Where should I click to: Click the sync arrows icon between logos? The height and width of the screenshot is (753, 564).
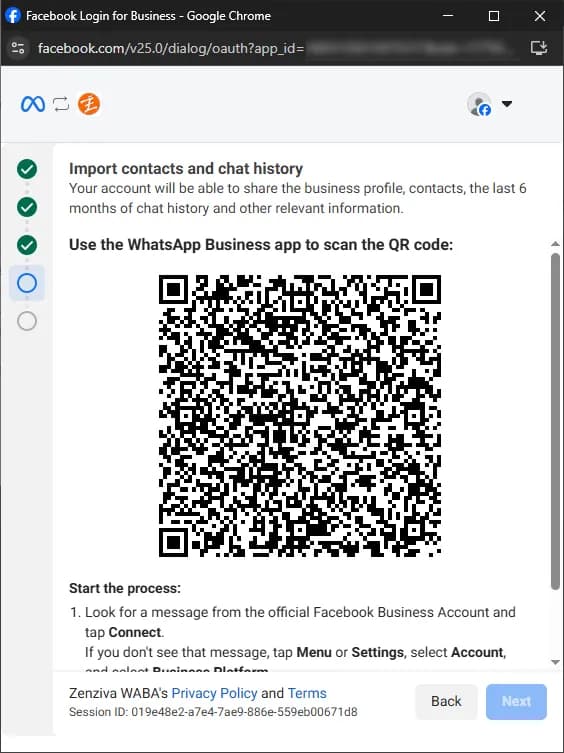point(61,104)
